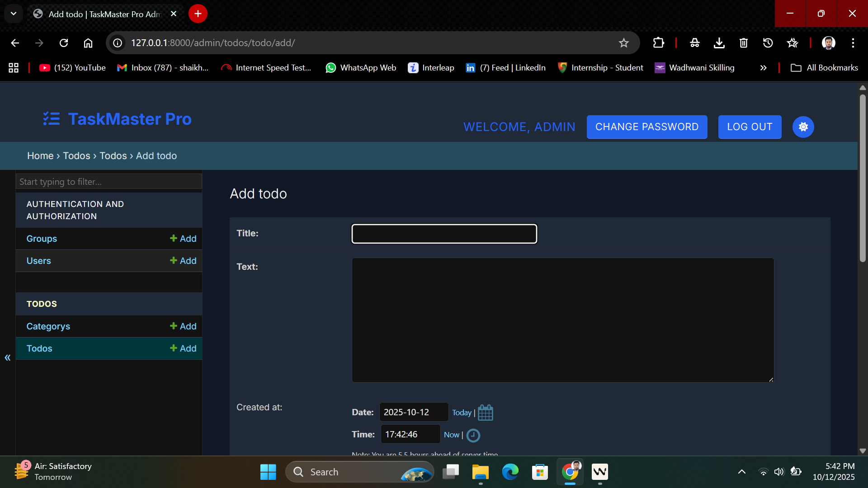
Task: Open Microsoft Edge from the taskbar
Action: click(510, 472)
